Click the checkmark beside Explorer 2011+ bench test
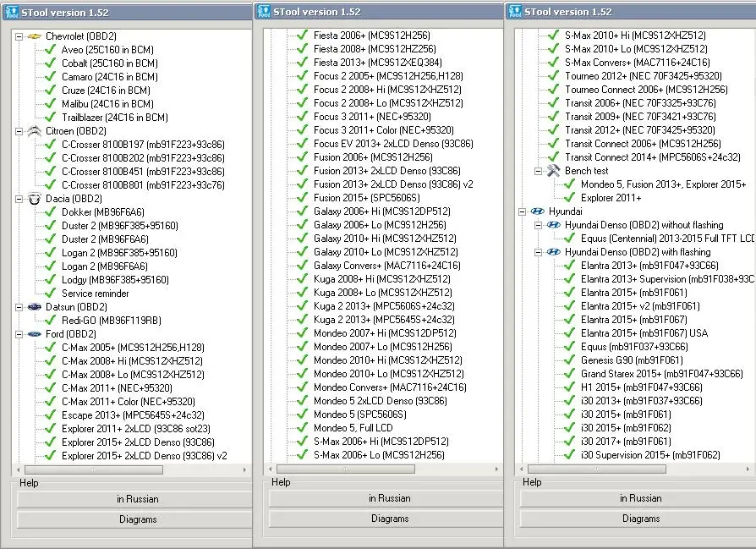Screen dimensions: 756x549 pos(569,198)
